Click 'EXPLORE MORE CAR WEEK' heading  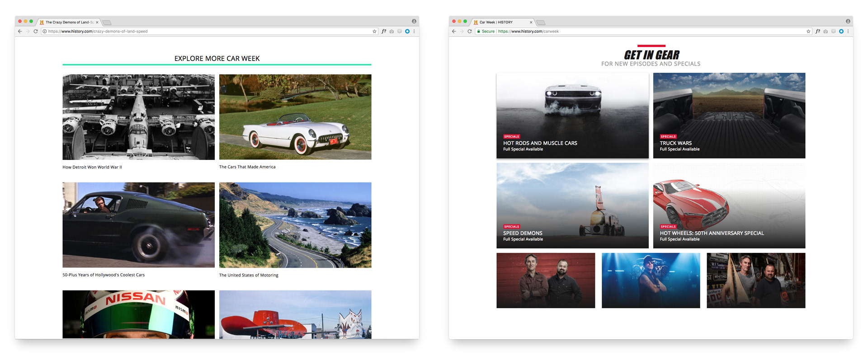point(217,58)
